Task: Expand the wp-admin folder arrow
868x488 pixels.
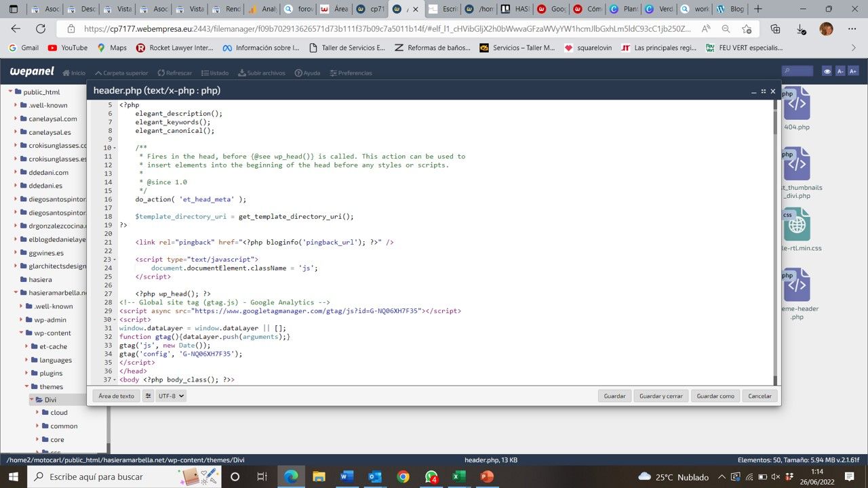Action: pyautogui.click(x=22, y=319)
